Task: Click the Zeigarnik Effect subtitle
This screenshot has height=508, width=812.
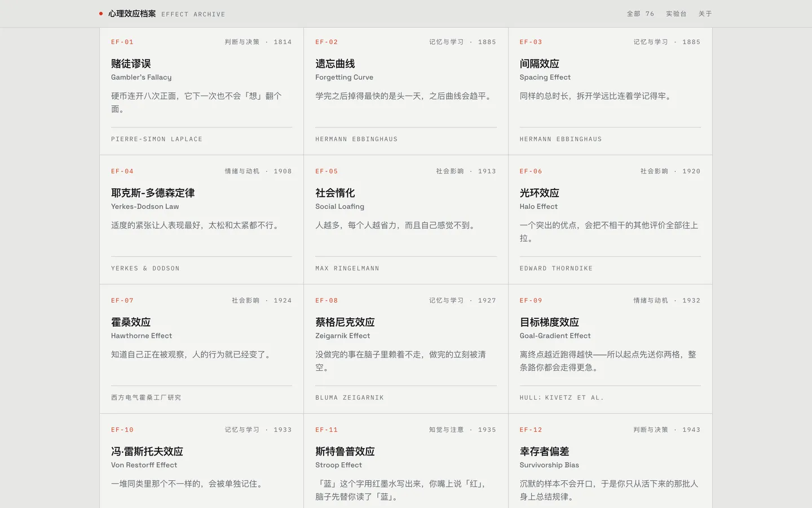Action: (x=343, y=336)
